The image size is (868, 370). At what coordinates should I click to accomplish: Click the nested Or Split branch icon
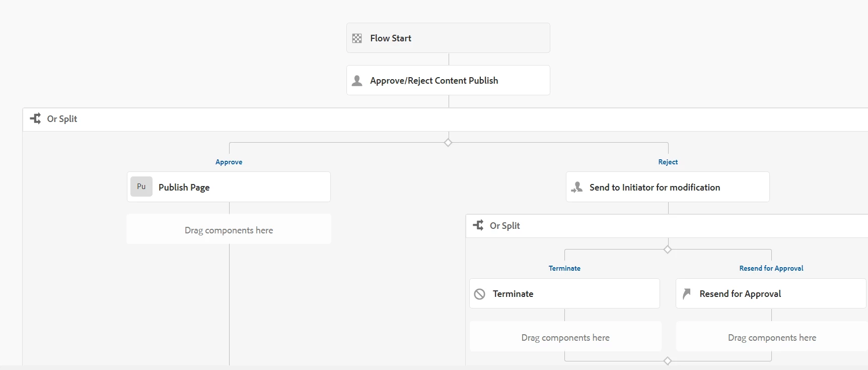(478, 225)
